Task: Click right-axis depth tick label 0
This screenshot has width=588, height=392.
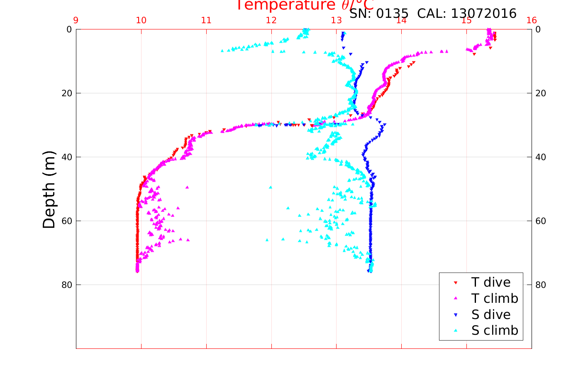Action: coord(538,29)
